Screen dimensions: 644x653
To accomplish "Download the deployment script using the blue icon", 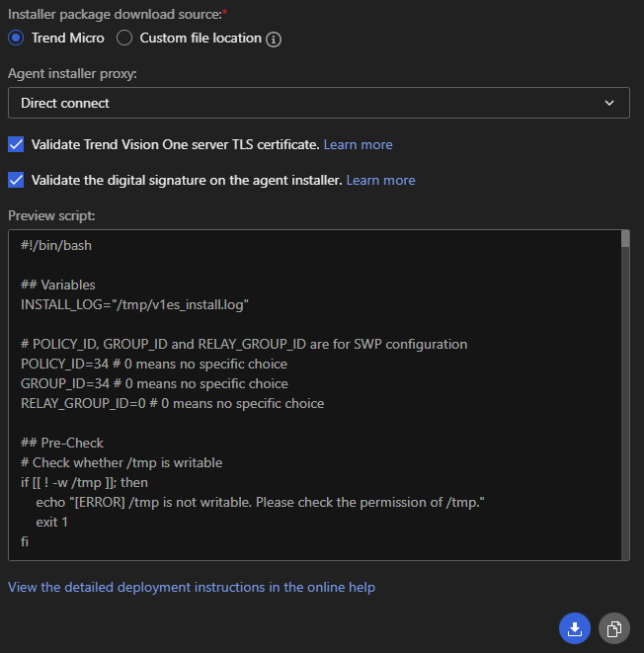I will [575, 628].
